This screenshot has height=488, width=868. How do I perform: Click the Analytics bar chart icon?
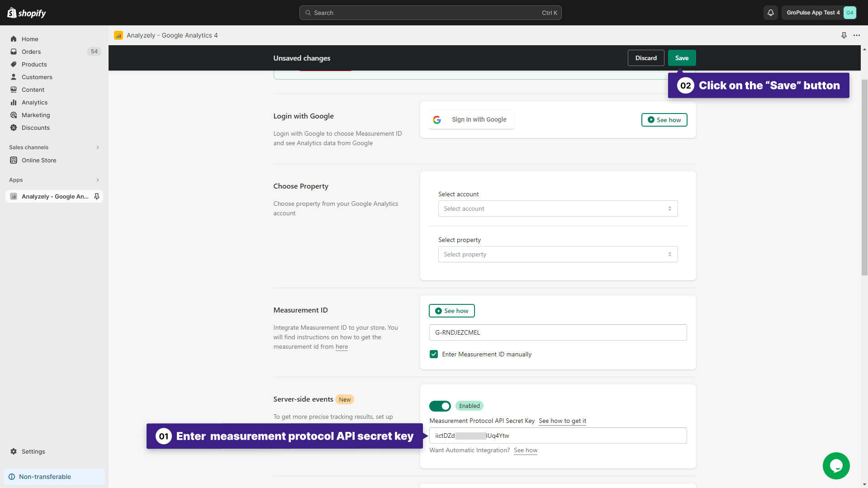(14, 102)
